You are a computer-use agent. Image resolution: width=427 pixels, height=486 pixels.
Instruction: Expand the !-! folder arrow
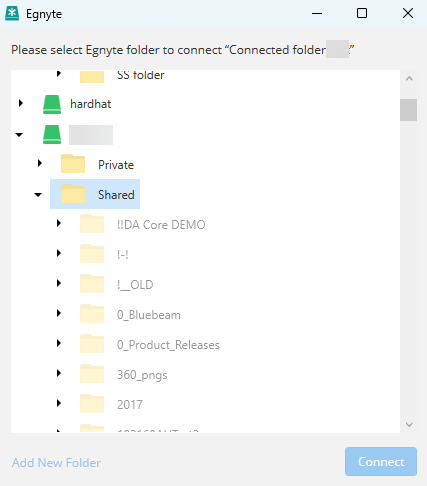(59, 253)
